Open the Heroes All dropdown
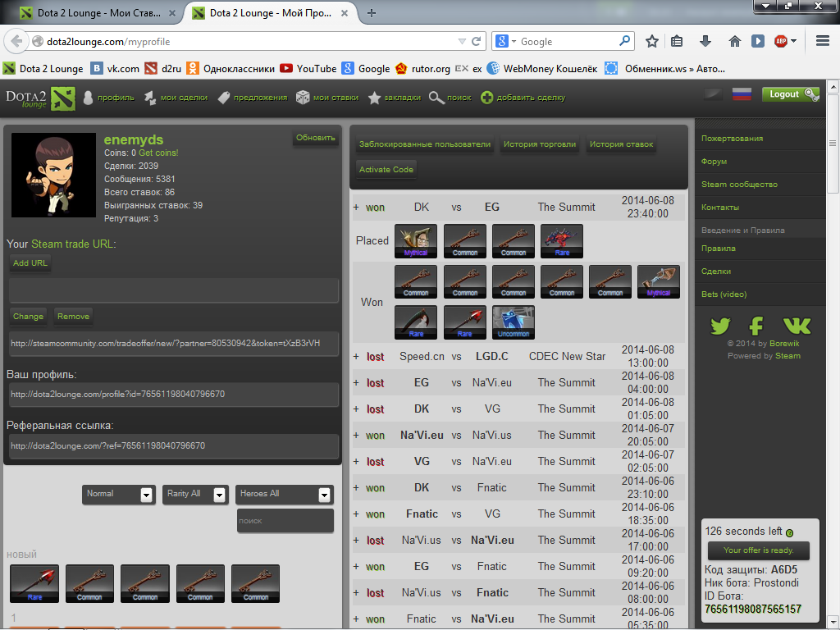Screen dimensions: 840x630 (285, 495)
